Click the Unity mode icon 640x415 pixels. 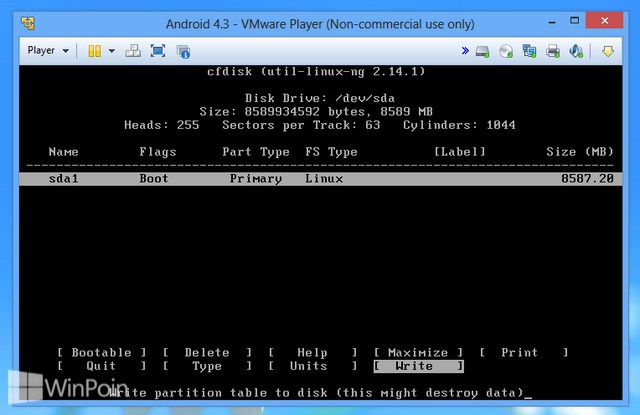point(183,51)
